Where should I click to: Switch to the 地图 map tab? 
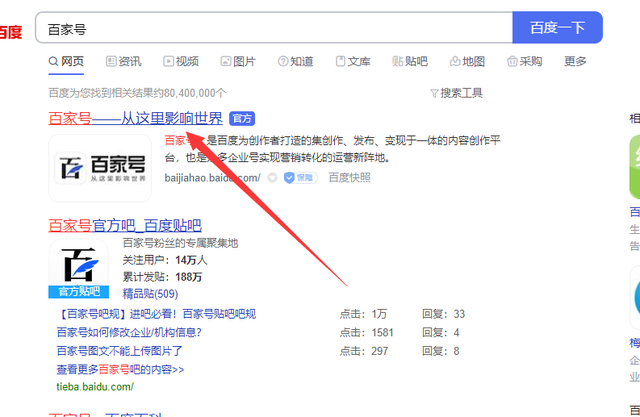pyautogui.click(x=467, y=62)
